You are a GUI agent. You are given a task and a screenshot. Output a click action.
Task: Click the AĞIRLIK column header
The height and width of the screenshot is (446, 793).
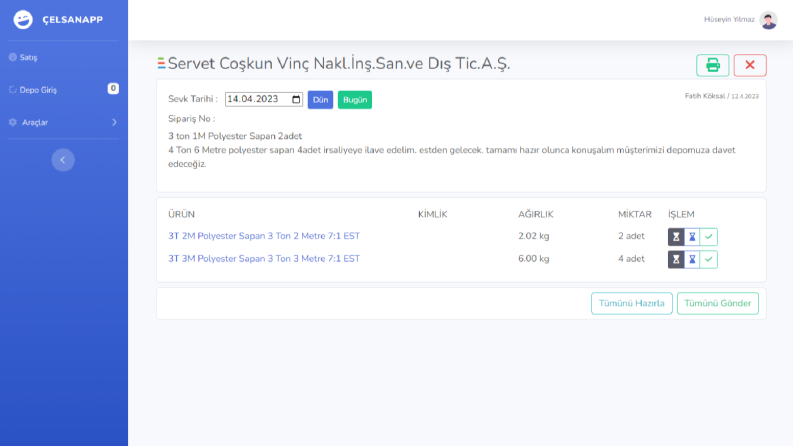click(536, 214)
